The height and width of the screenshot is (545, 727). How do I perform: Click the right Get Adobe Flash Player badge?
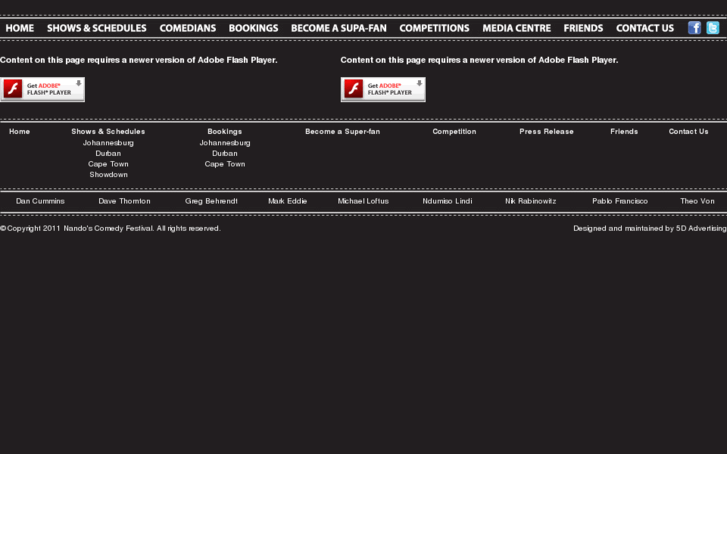coord(383,89)
